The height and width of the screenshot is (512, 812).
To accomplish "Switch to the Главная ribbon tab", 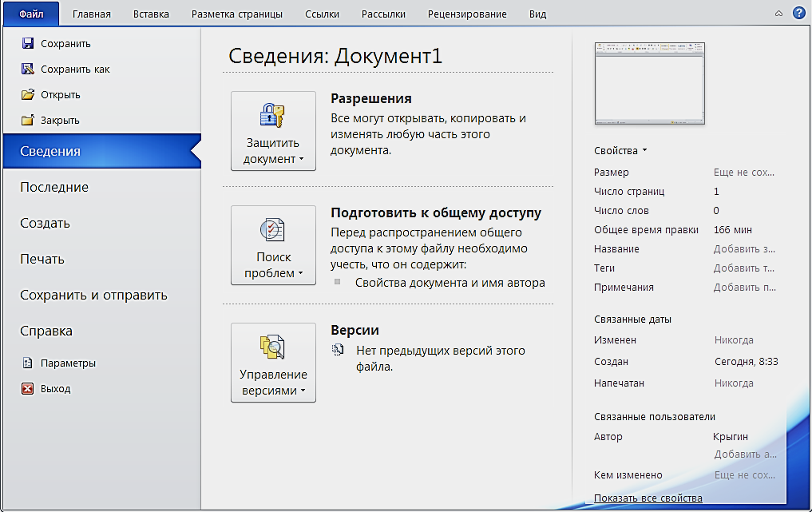I will click(92, 14).
